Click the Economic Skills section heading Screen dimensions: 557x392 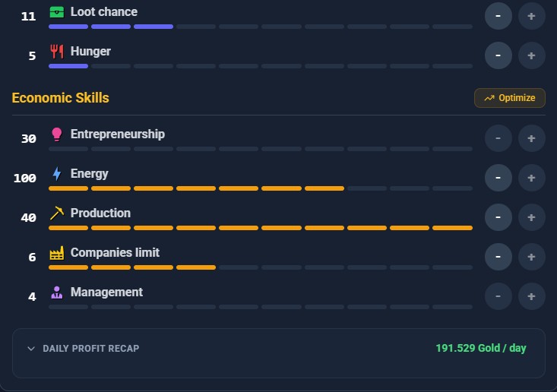tap(60, 98)
